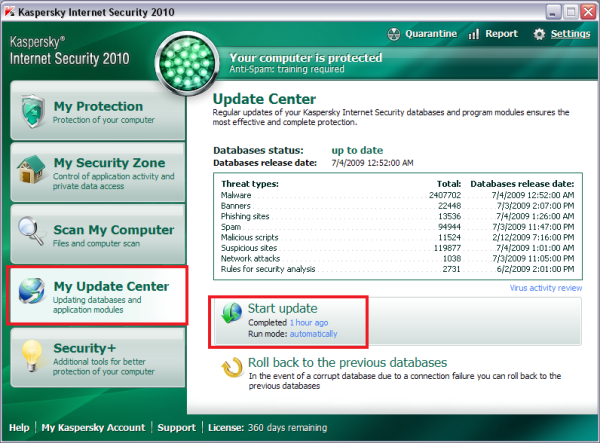Click the Scan My Computer magnifier icon
Image resolution: width=600 pixels, height=443 pixels.
[31, 231]
